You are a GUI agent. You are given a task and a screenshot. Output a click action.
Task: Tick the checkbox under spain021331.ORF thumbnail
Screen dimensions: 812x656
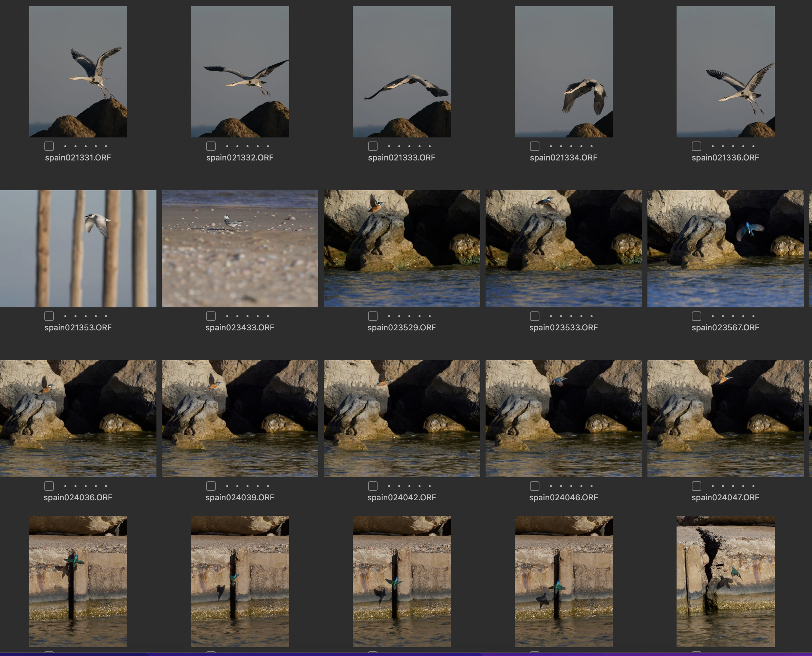coord(49,146)
